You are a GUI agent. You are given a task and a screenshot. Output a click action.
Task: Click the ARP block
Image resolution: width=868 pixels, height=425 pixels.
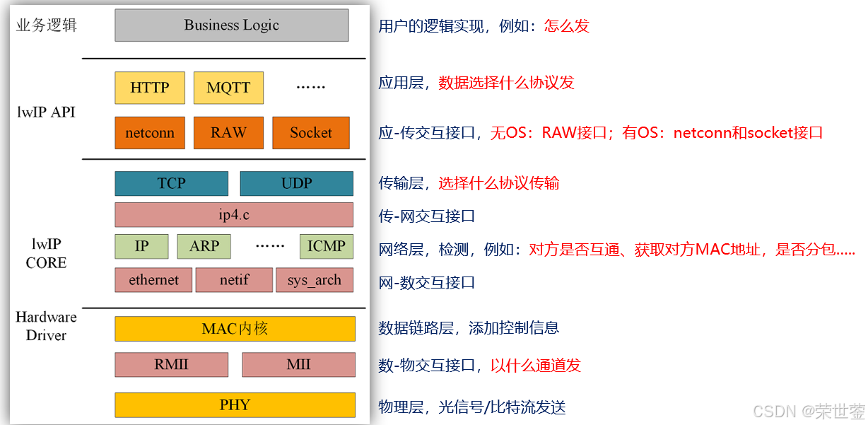click(x=204, y=246)
